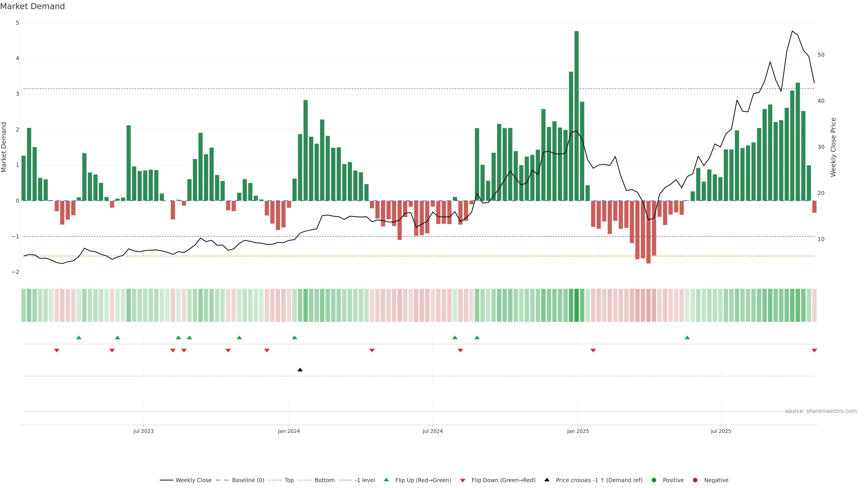The width and height of the screenshot is (868, 488).
Task: Select the darkest green heat strip cell
Action: (577, 305)
